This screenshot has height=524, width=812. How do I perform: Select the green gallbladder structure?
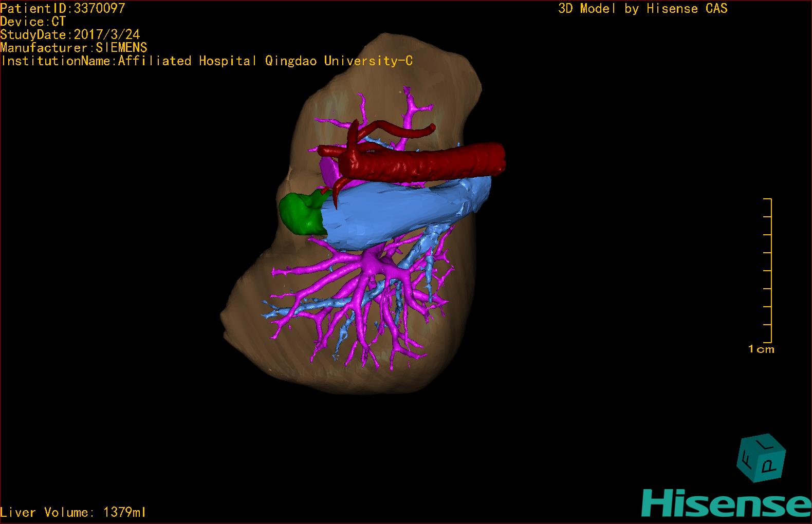(x=300, y=213)
